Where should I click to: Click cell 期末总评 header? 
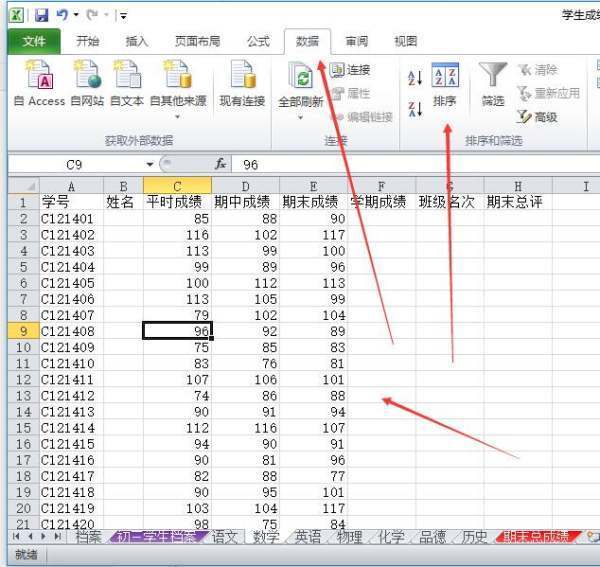(x=518, y=202)
